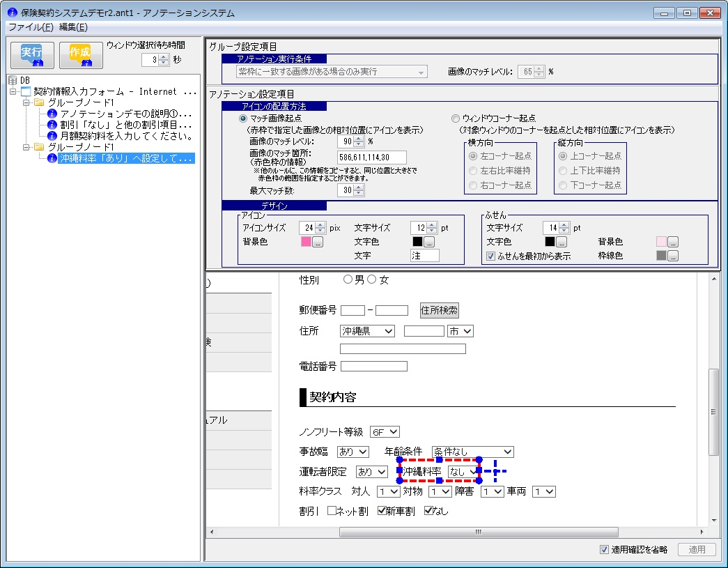Select 割引「なし」と他の割引項目 tree item
Viewport: 728px width, 568px height.
click(x=126, y=125)
